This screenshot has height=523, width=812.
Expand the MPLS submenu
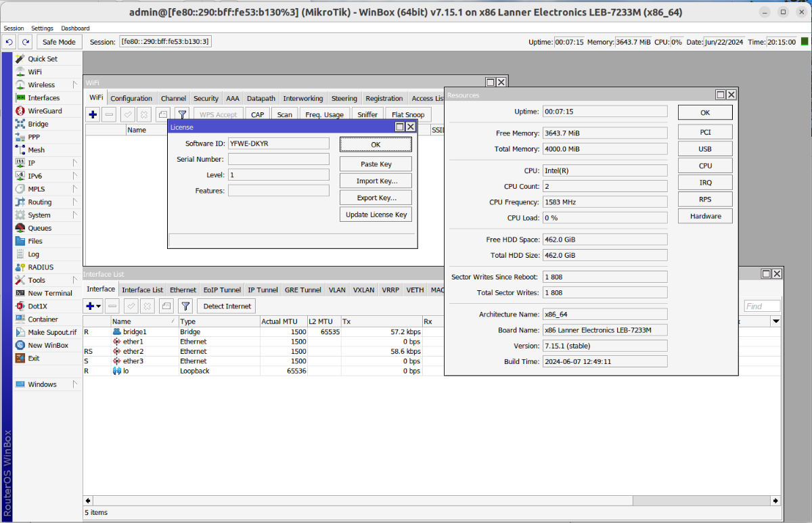coord(75,189)
